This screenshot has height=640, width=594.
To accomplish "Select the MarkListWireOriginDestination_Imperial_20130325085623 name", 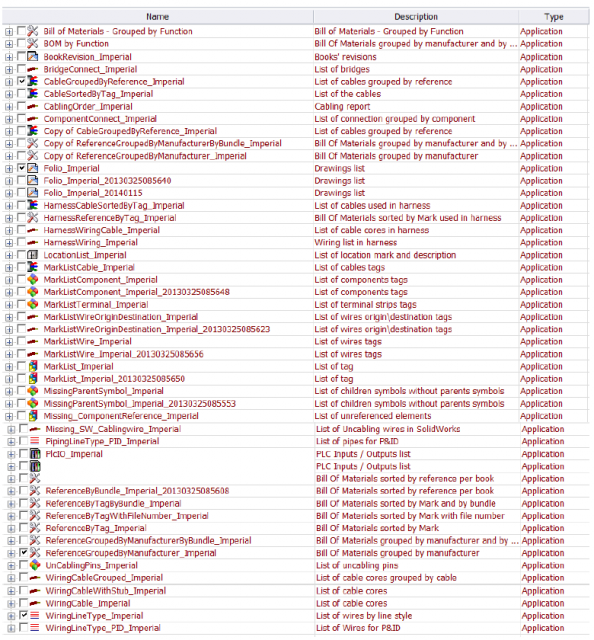I will click(x=157, y=329).
